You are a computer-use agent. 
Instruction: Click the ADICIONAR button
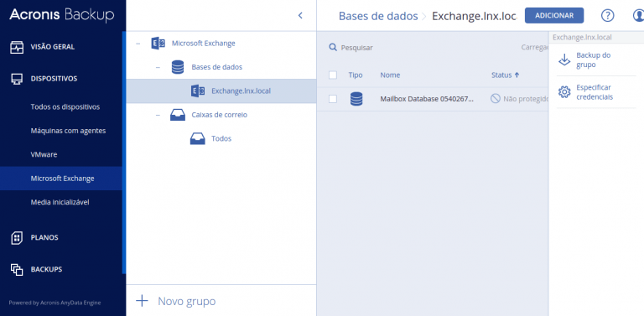click(x=554, y=16)
